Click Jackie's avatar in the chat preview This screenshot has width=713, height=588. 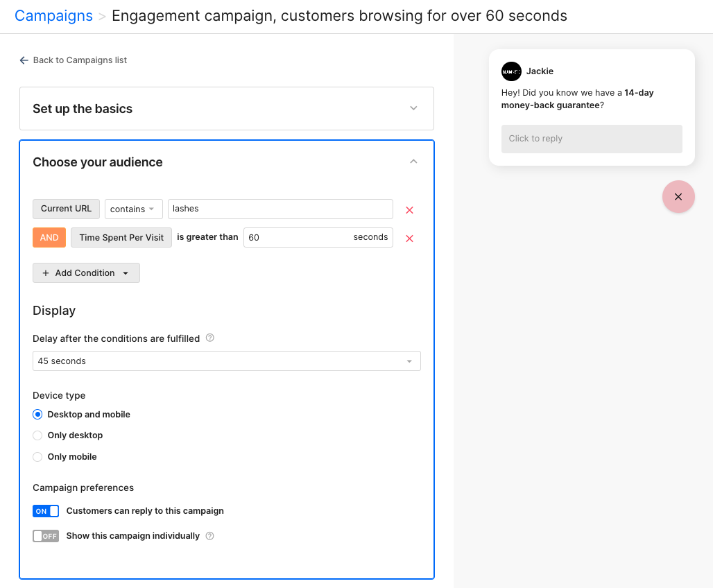(511, 71)
